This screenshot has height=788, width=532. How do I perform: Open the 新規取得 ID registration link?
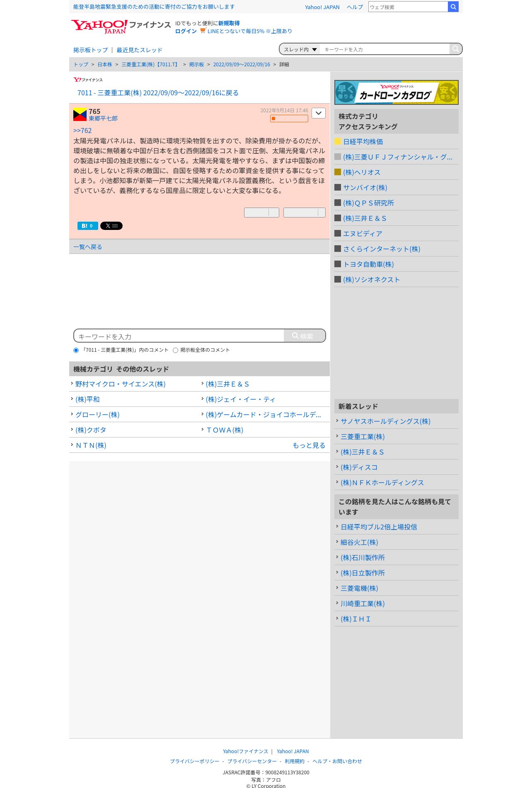229,23
